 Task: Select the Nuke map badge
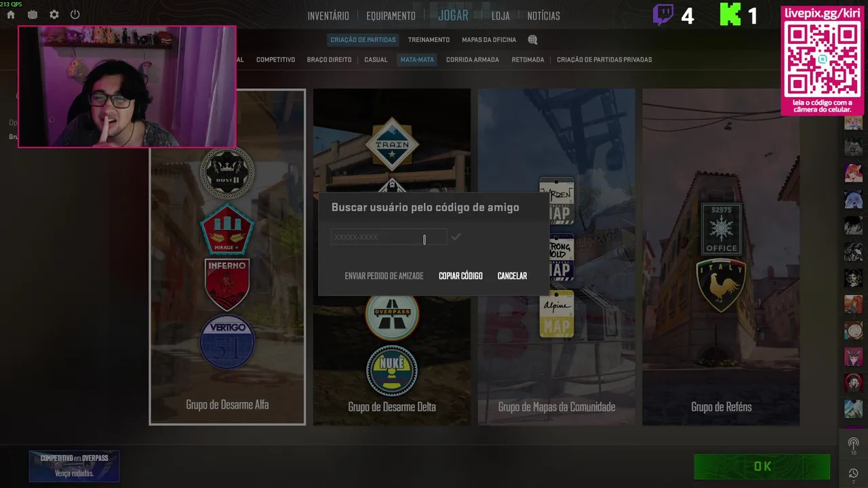point(392,371)
